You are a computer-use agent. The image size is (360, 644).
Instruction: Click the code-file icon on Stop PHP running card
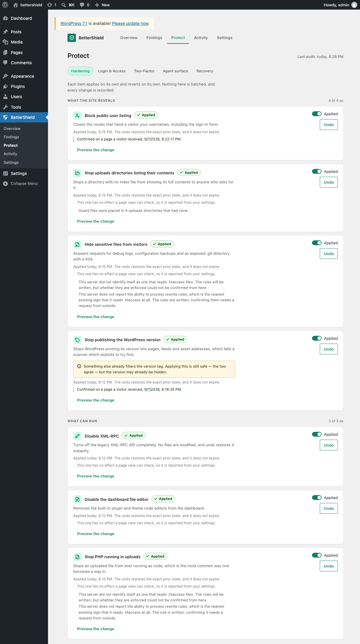click(77, 557)
